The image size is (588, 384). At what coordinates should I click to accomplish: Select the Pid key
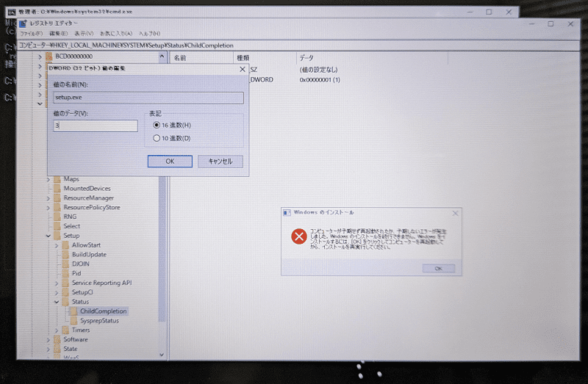[x=76, y=273]
